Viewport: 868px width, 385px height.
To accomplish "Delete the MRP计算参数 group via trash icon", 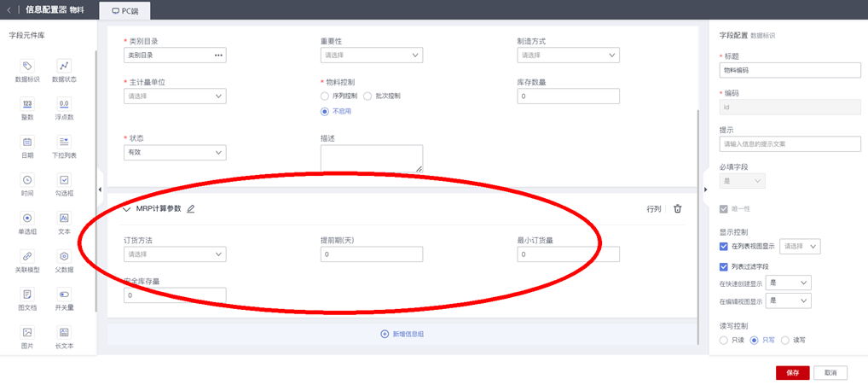I will pyautogui.click(x=678, y=208).
